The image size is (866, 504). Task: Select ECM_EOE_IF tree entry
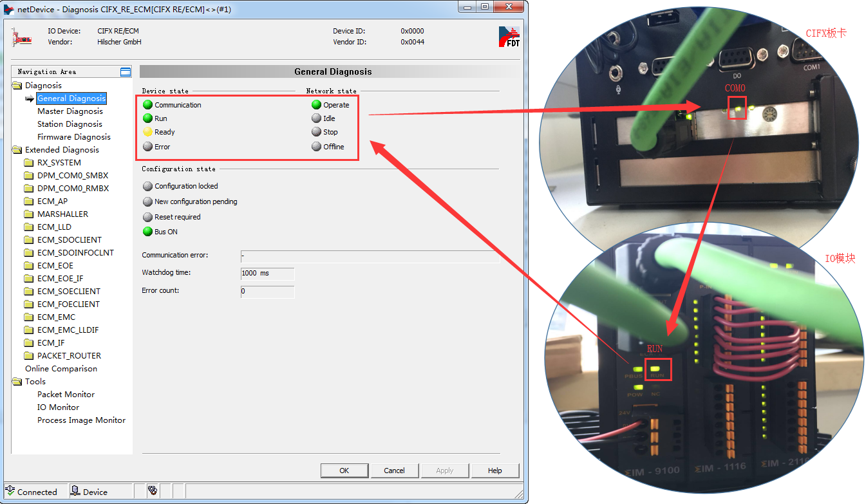(x=60, y=279)
